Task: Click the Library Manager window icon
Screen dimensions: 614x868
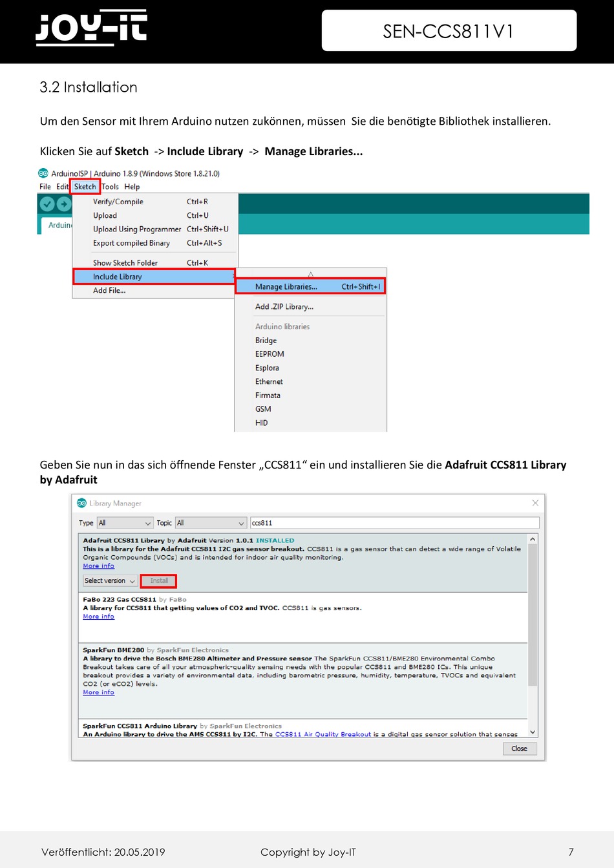Action: [x=81, y=503]
